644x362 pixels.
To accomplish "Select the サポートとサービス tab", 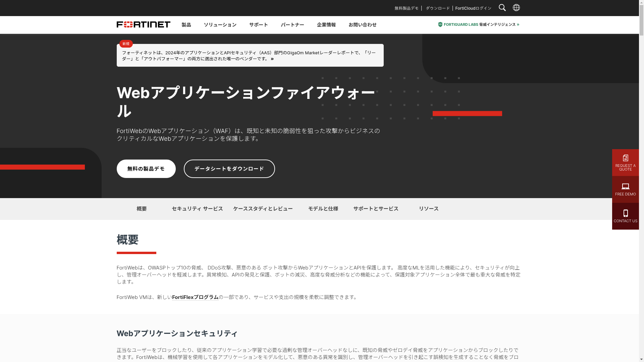I will pos(376,209).
